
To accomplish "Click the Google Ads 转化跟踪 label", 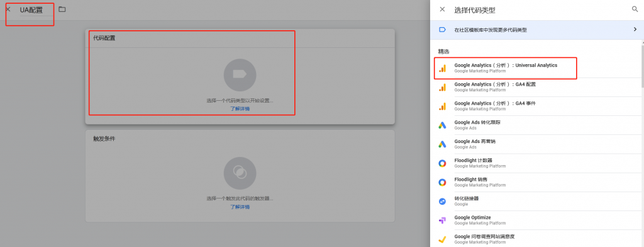I will point(477,122).
